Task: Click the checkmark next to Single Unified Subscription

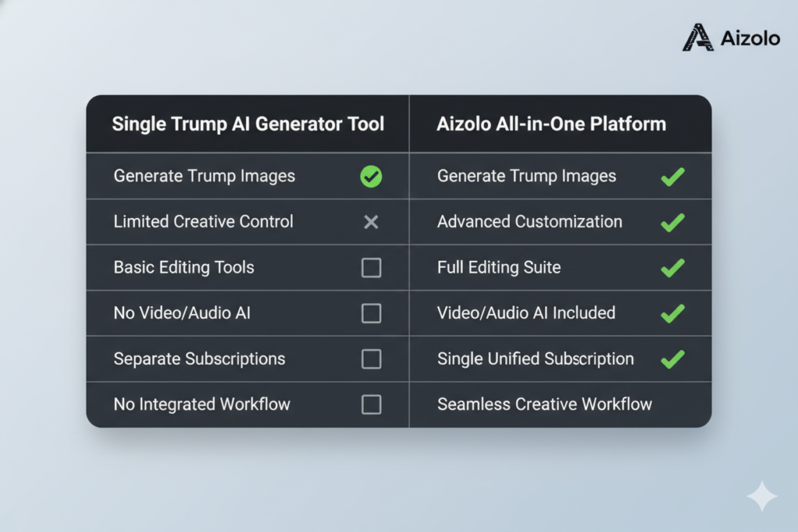Action: click(672, 359)
